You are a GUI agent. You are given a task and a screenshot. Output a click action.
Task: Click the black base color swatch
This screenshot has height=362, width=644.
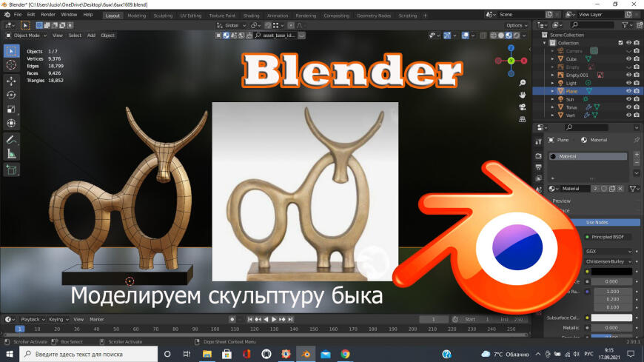611,272
